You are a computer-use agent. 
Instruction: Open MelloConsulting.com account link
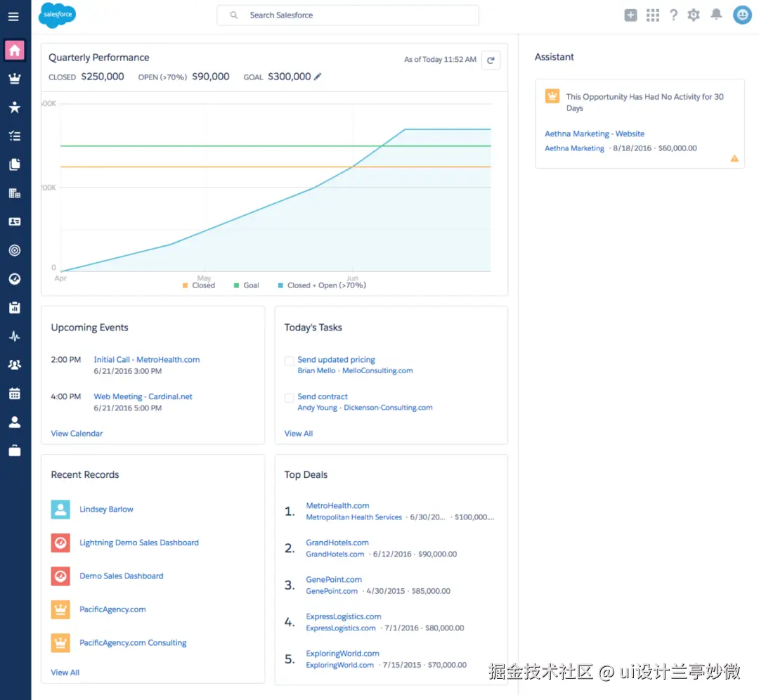click(377, 371)
